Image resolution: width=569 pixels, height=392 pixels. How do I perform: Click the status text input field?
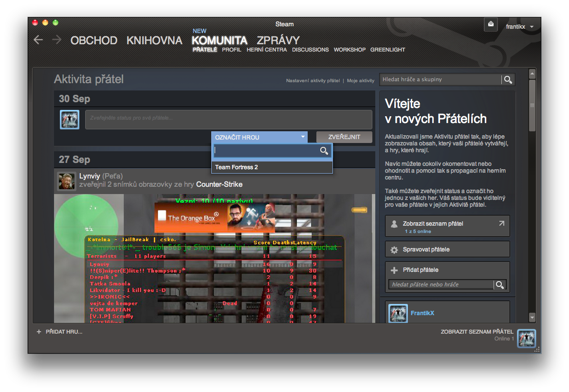tap(228, 119)
